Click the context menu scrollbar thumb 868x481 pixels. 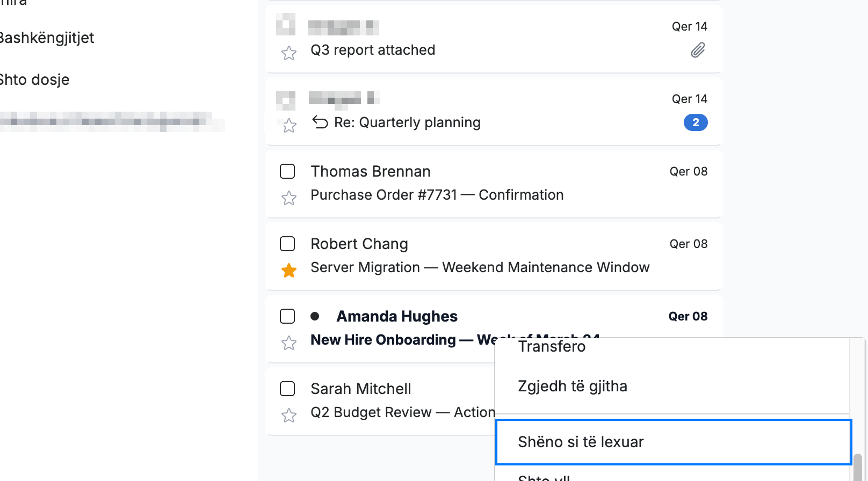pos(858,467)
